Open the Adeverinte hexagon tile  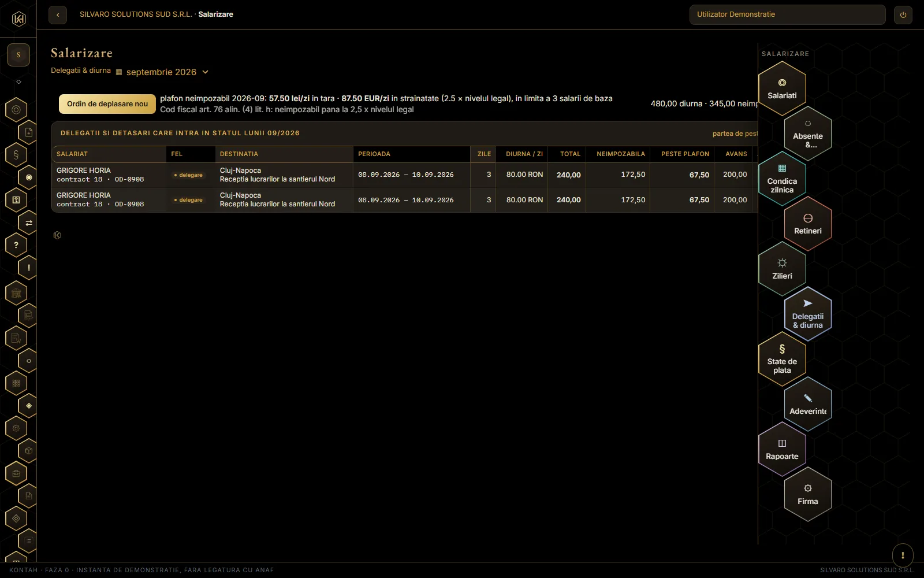click(808, 404)
